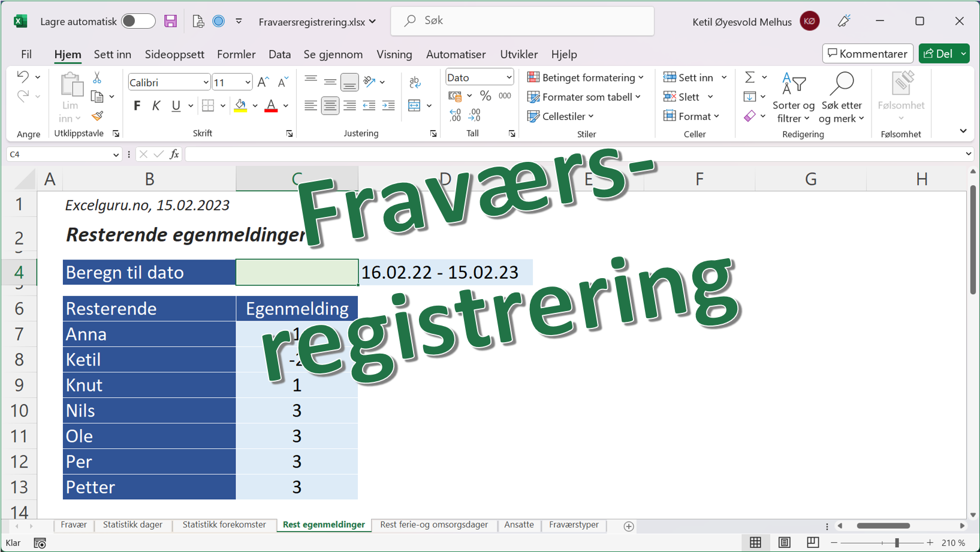Toggle center horizontal alignment
980x552 pixels.
(x=330, y=105)
